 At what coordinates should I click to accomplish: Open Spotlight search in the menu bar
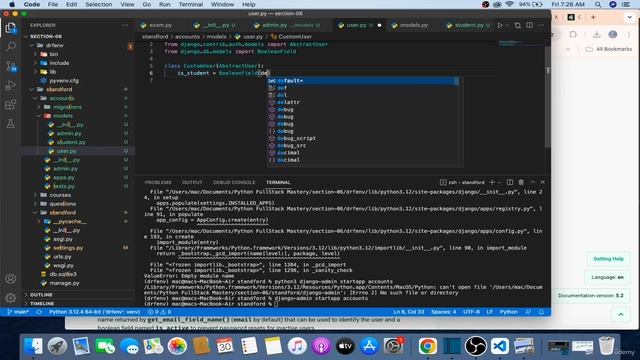point(598,4)
